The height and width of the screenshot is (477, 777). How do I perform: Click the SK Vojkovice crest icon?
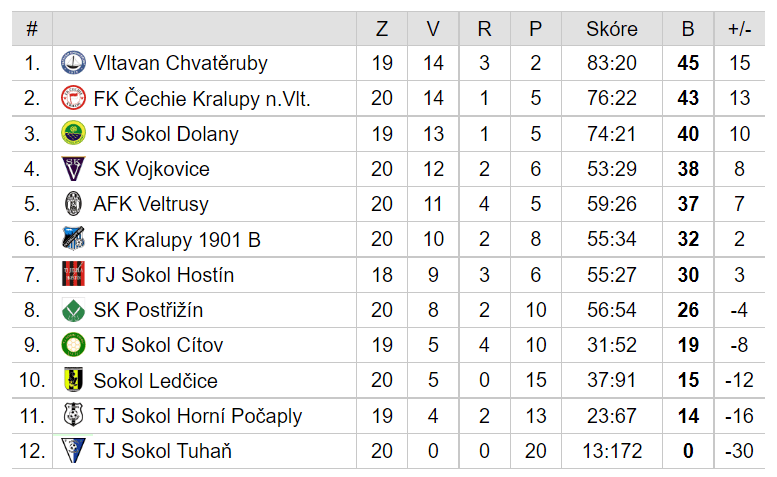[73, 169]
